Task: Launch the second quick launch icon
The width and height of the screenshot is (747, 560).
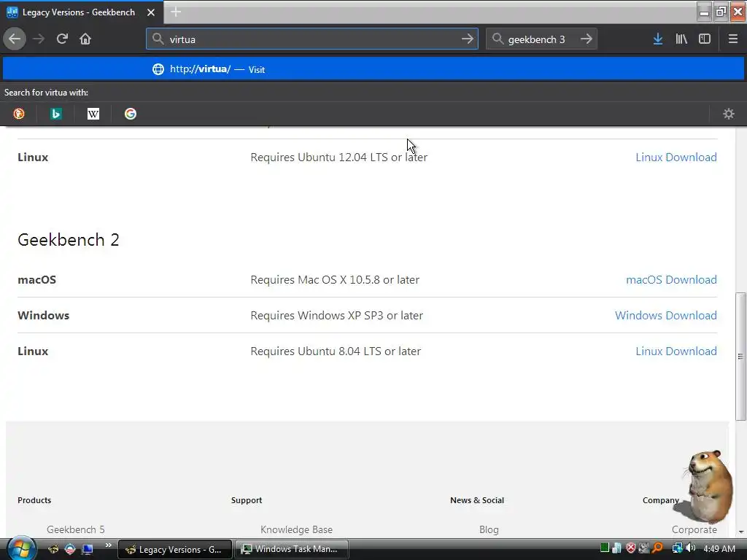Action: tap(70, 549)
